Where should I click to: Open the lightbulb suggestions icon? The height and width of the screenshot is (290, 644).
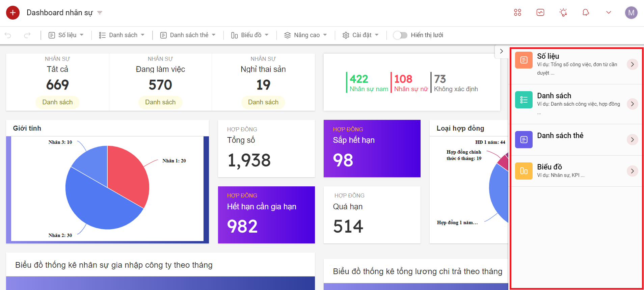coord(563,12)
